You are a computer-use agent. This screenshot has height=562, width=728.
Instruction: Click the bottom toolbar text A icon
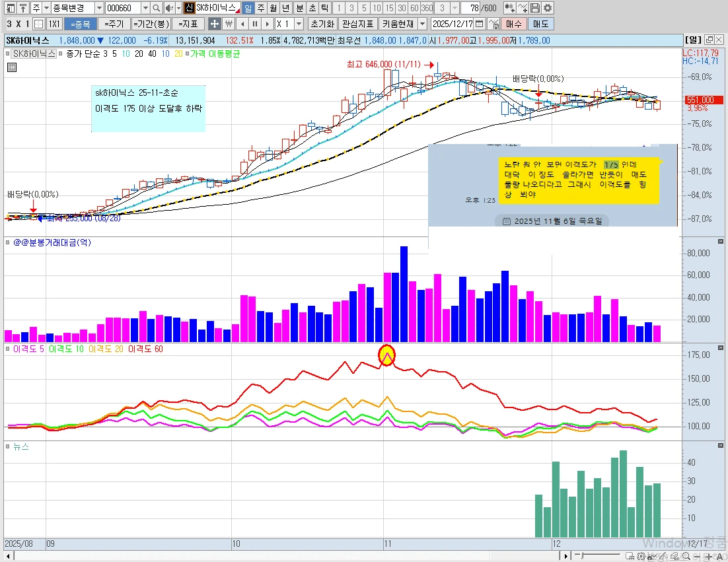[720, 556]
